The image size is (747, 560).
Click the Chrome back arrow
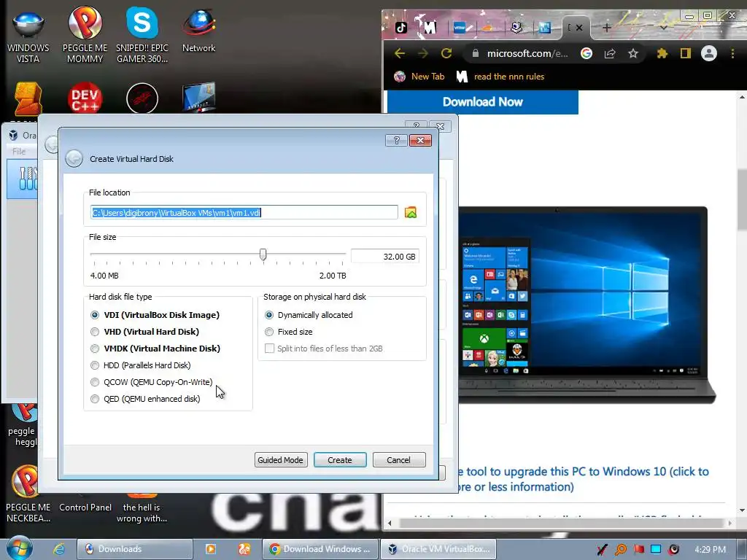click(400, 53)
